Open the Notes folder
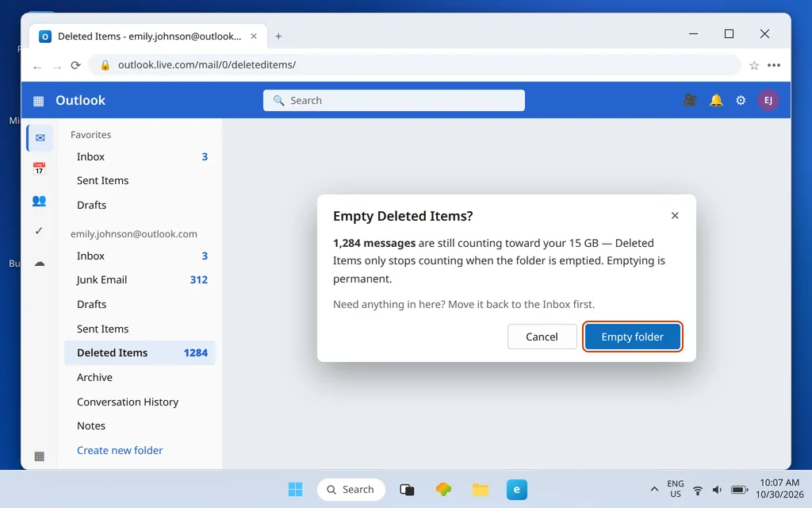812x508 pixels. (140, 425)
